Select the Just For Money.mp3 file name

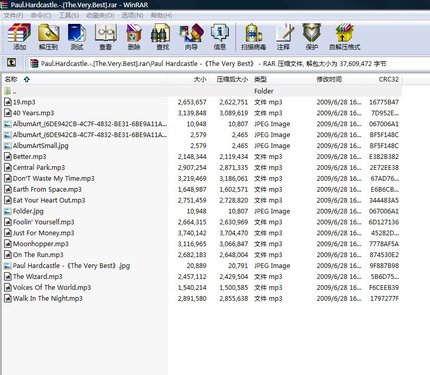click(44, 233)
